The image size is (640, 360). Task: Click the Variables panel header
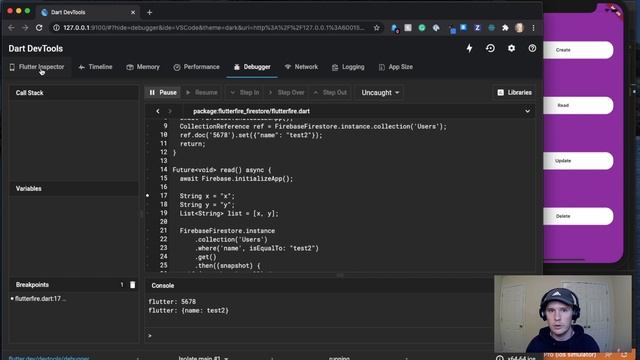(x=73, y=189)
